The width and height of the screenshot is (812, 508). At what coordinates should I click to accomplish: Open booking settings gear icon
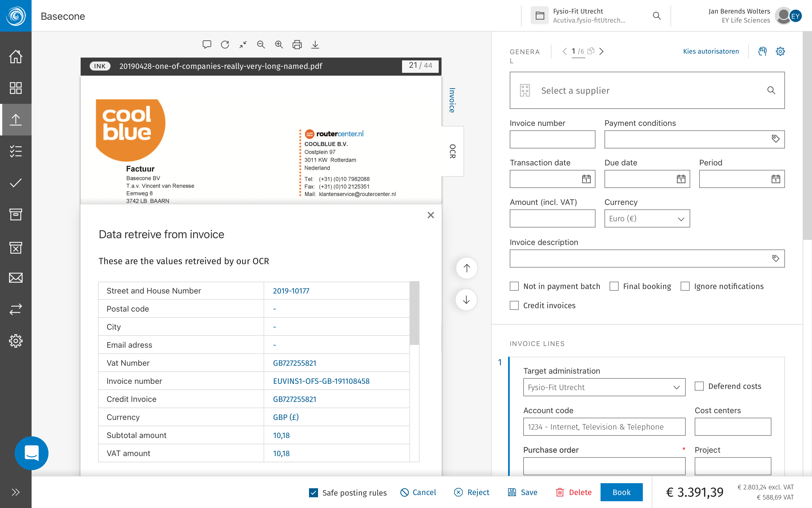click(x=780, y=51)
